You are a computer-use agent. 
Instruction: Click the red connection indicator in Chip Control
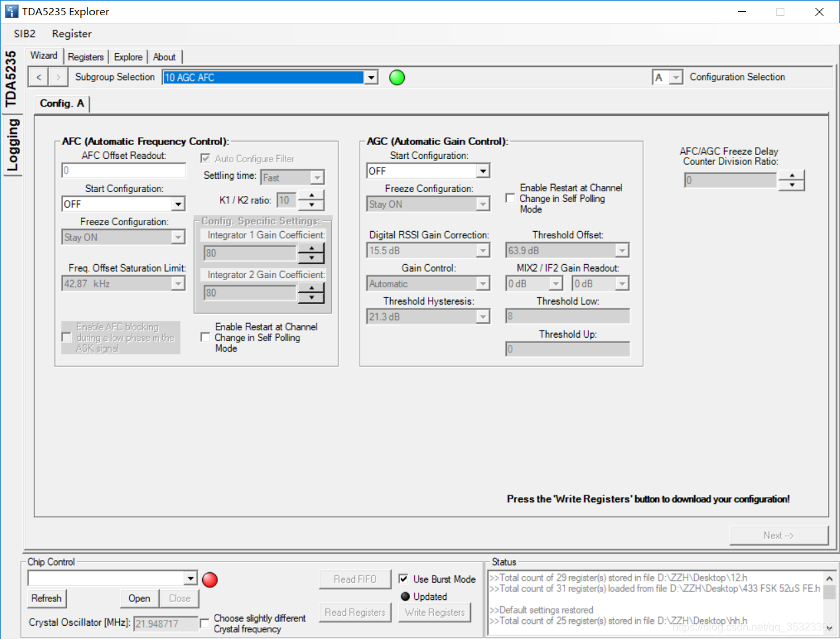[210, 579]
